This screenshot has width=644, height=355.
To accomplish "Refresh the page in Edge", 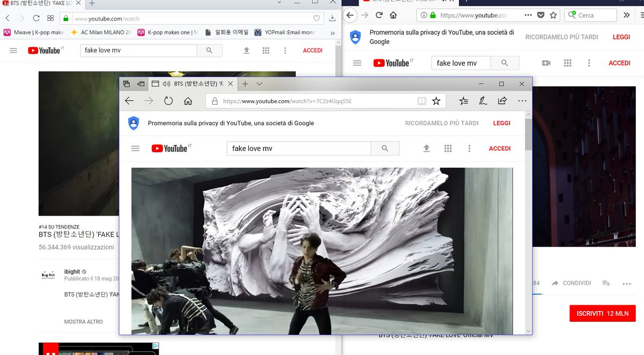I will click(169, 101).
